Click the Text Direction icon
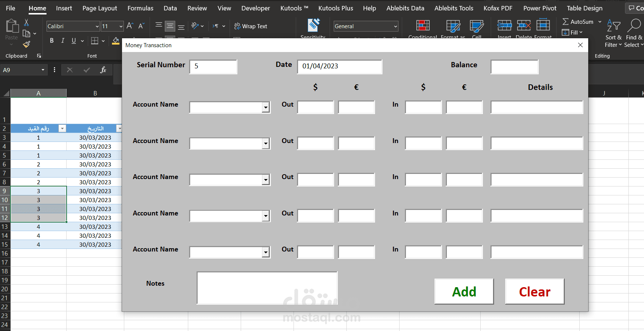Image resolution: width=644 pixels, height=331 pixels. click(216, 26)
